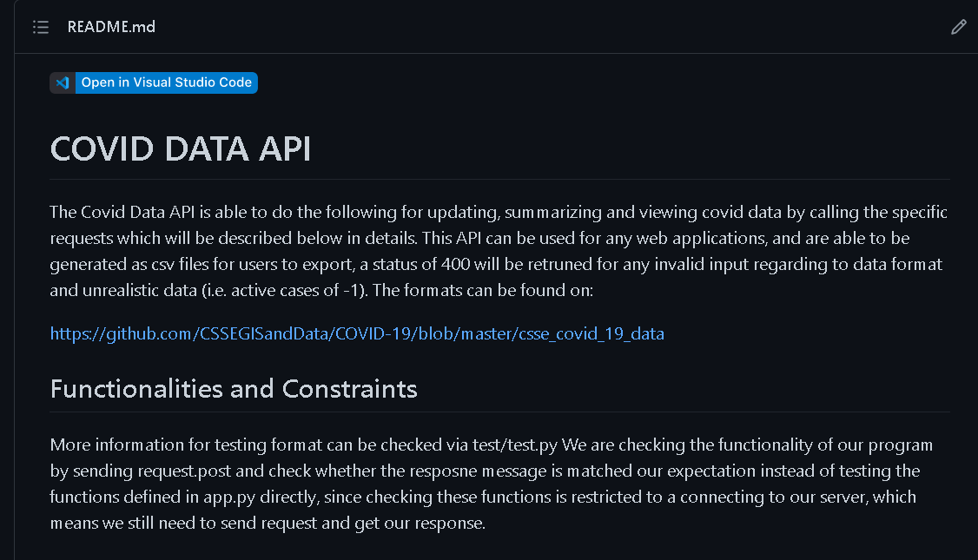Image resolution: width=978 pixels, height=560 pixels.
Task: Click the README.md file name label
Action: (111, 27)
